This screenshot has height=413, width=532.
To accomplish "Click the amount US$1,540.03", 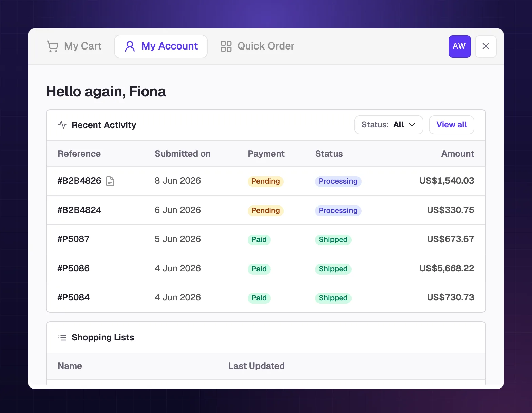I will coord(447,181).
